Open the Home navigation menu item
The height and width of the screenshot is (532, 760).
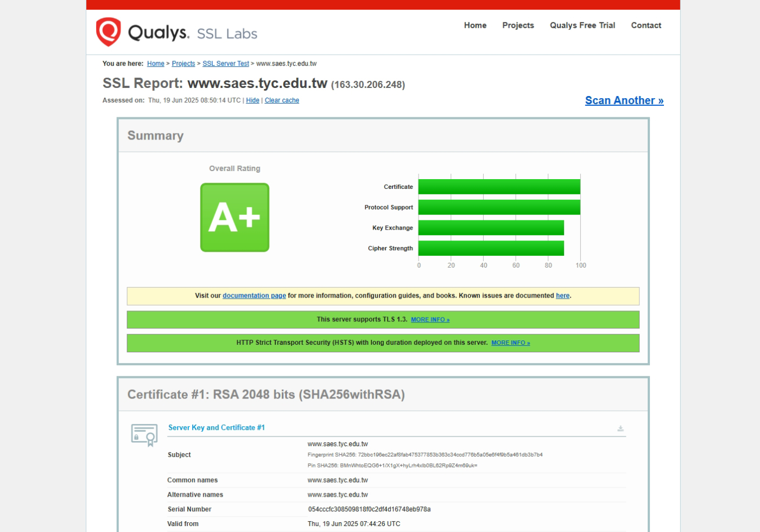475,26
